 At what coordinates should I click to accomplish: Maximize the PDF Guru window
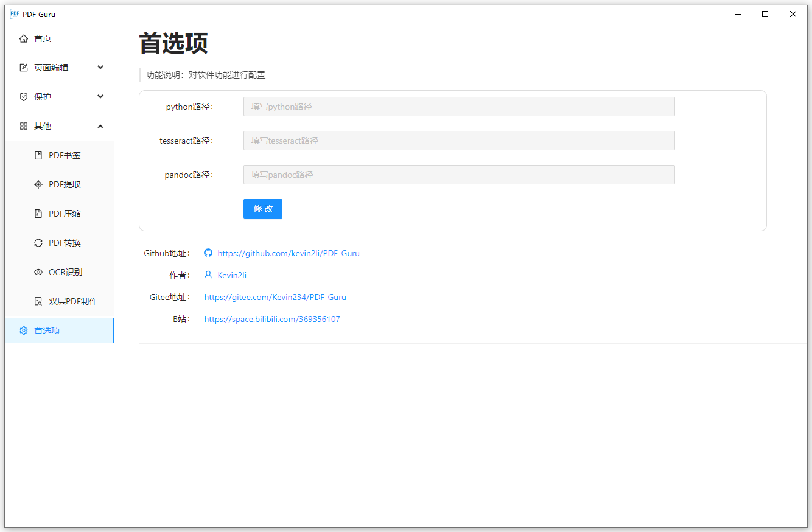pyautogui.click(x=765, y=14)
